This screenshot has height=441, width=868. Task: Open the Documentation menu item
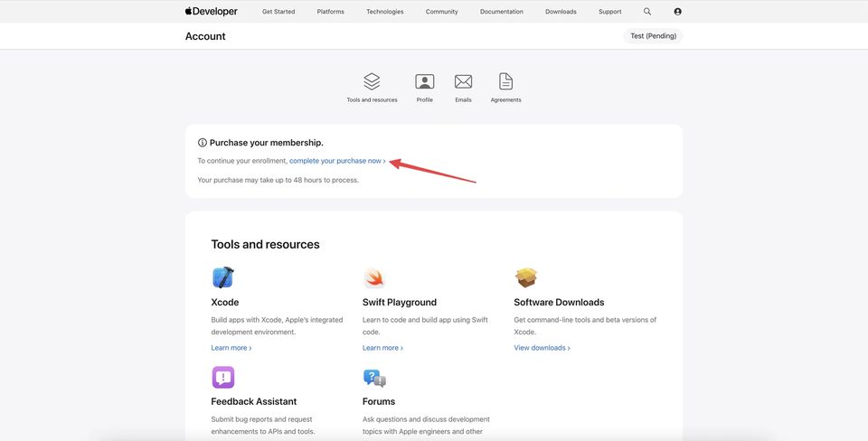tap(502, 12)
